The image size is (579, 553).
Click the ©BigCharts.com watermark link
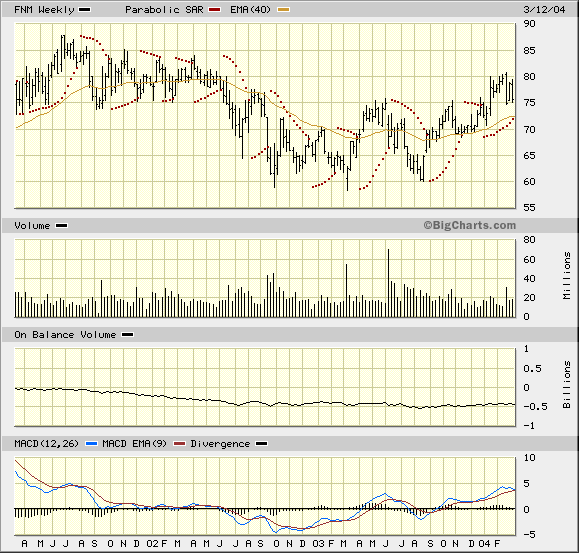click(469, 225)
